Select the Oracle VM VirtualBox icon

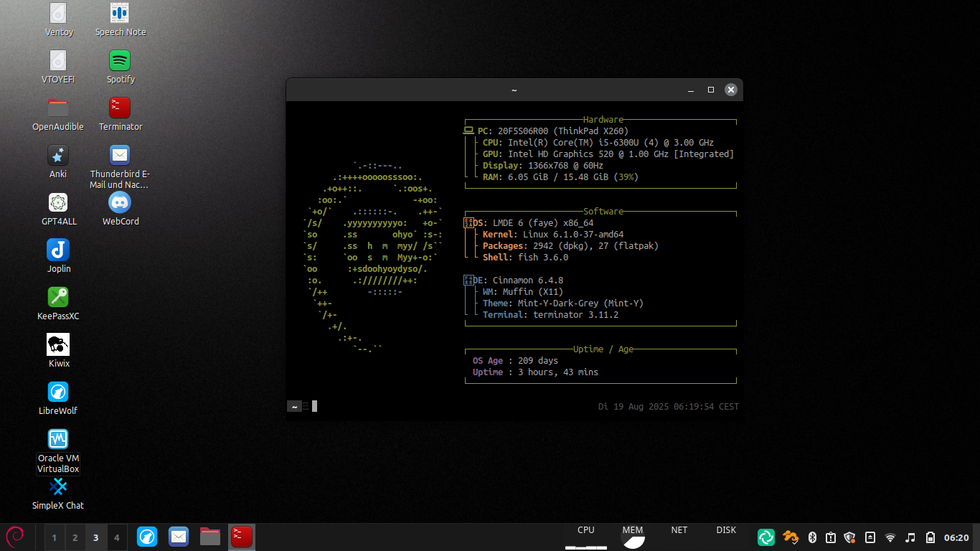coord(58,439)
